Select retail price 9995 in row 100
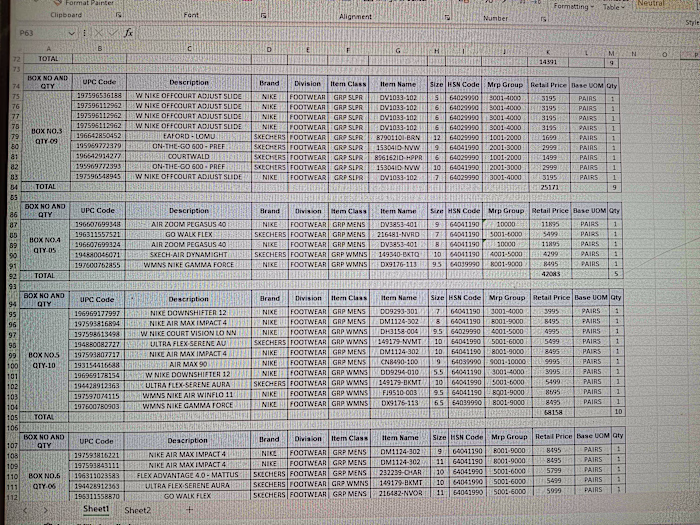 tap(552, 362)
